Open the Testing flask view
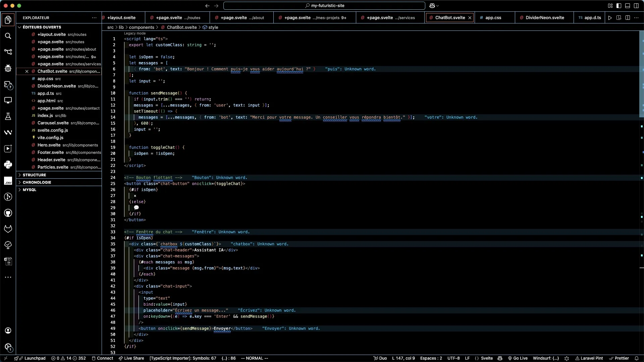Viewport: 644px width, 362px height. click(x=8, y=116)
